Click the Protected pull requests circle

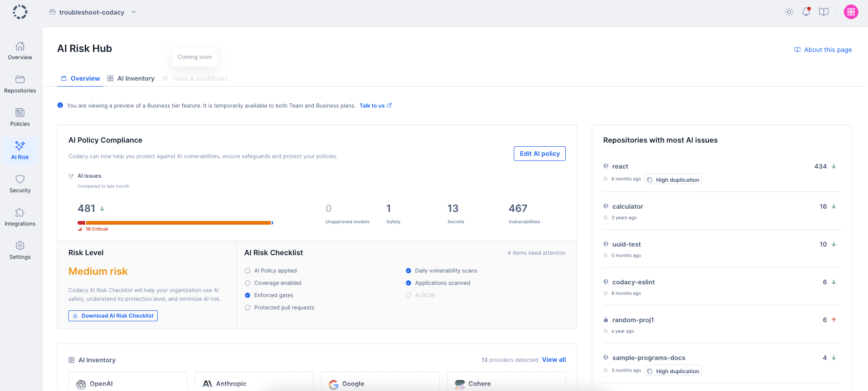(x=248, y=308)
